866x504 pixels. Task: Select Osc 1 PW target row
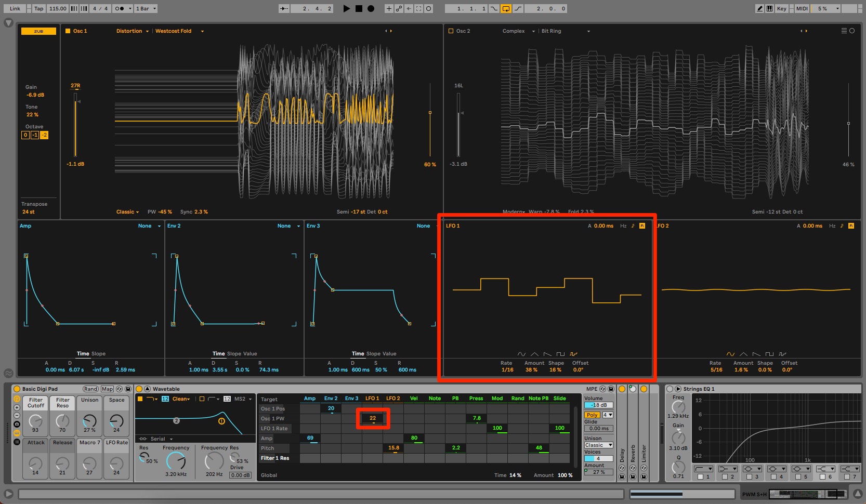tap(279, 419)
